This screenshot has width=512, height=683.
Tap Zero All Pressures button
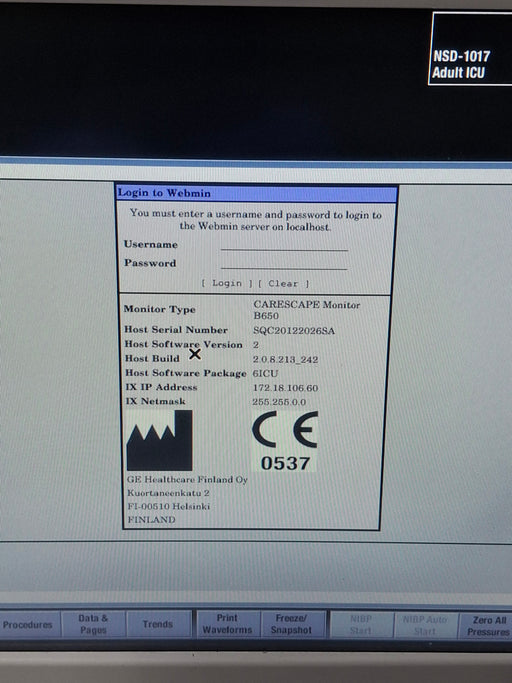click(487, 626)
